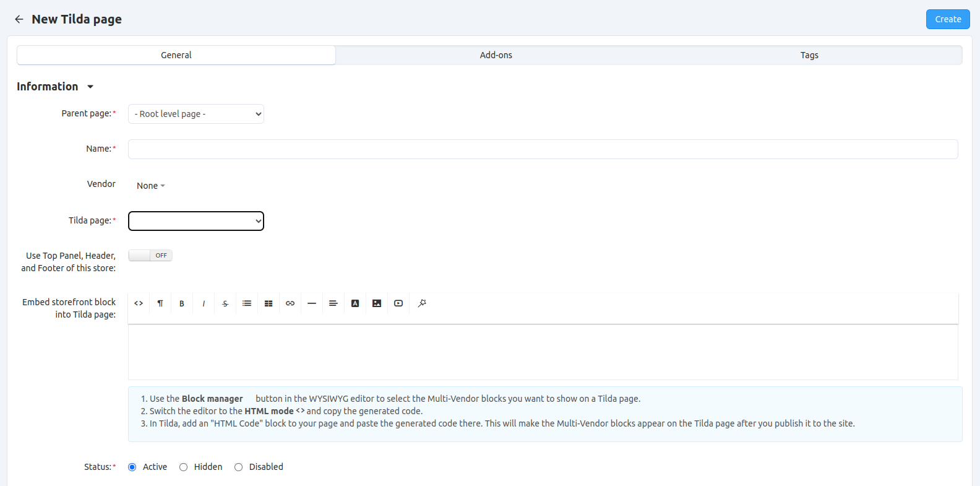The height and width of the screenshot is (486, 980).
Task: Insert a table in the editor
Action: click(269, 303)
